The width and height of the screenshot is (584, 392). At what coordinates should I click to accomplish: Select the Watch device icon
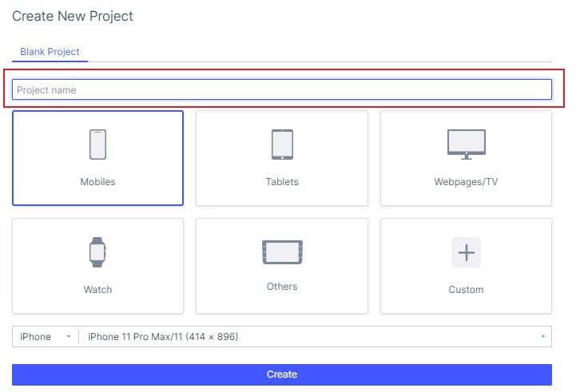click(x=97, y=252)
